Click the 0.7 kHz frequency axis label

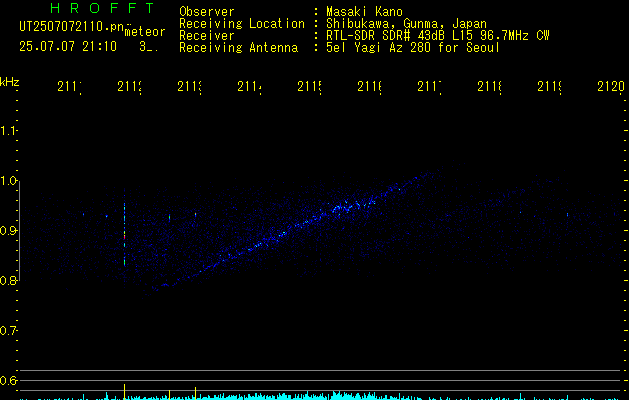(x=8, y=331)
